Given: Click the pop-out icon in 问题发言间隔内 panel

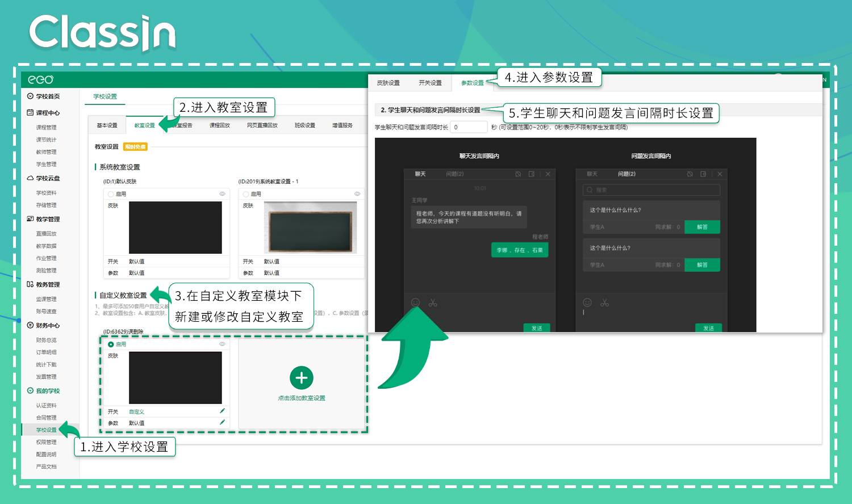Looking at the screenshot, I should coord(703,174).
